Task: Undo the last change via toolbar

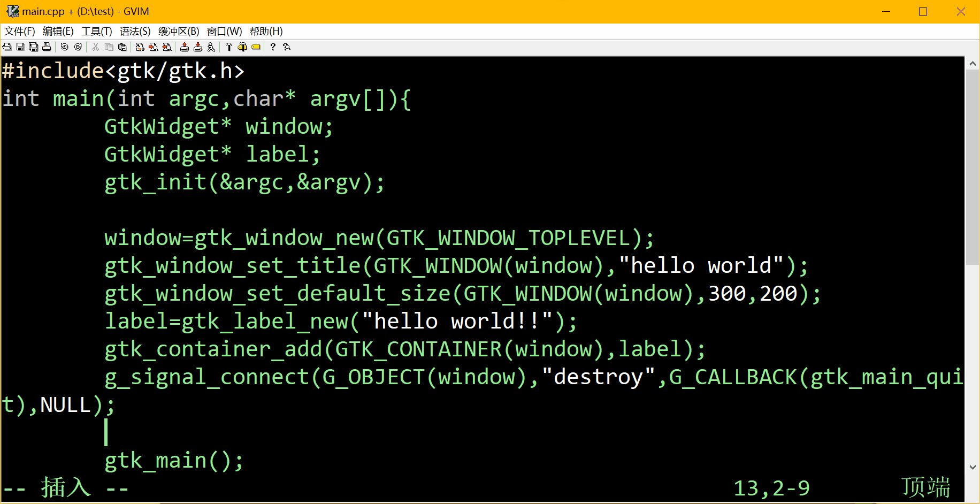Action: point(64,47)
